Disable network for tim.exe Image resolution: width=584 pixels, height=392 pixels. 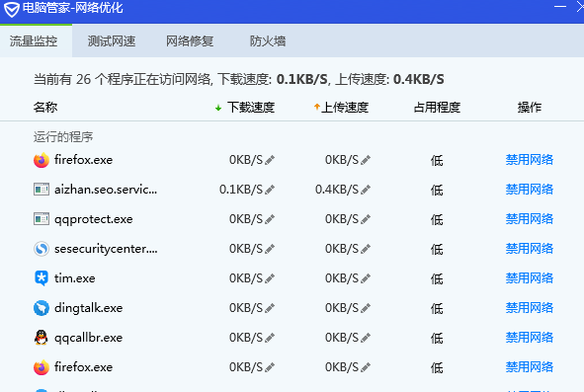point(530,278)
